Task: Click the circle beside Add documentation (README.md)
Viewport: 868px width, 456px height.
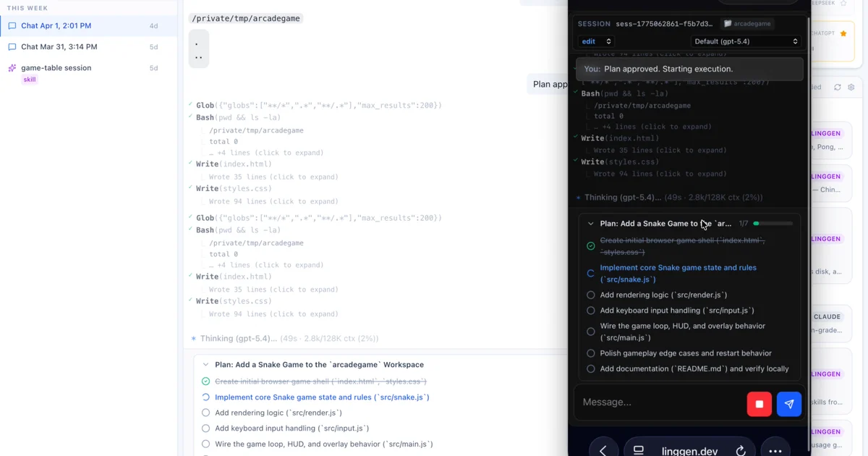Action: tap(590, 368)
